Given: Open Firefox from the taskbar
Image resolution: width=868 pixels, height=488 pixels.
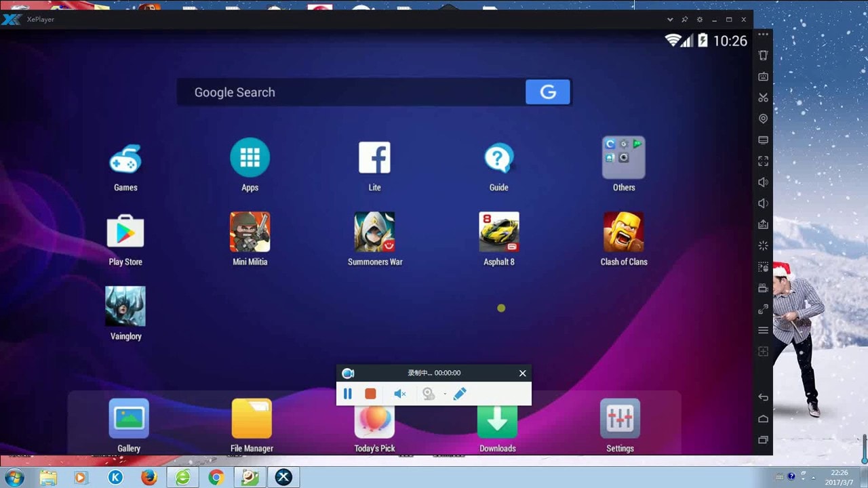Looking at the screenshot, I should 149,477.
